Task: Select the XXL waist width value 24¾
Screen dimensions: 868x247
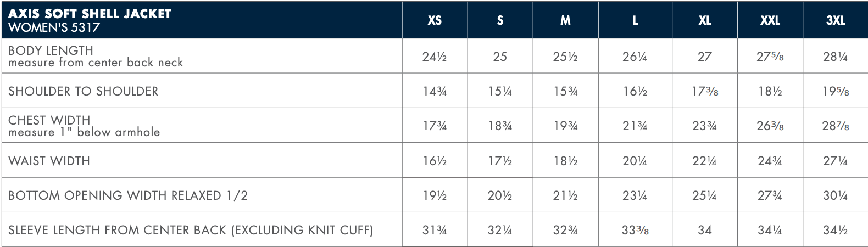Action: pos(770,161)
